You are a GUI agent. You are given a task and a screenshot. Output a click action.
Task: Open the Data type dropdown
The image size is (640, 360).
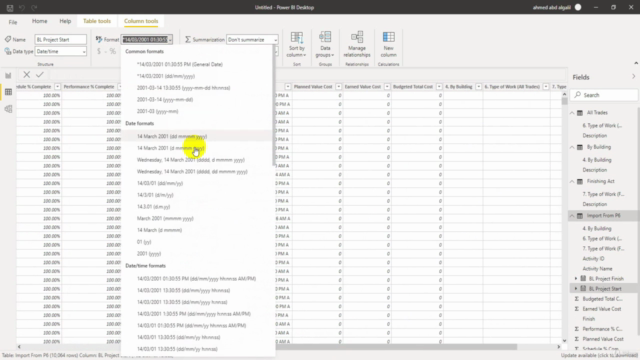[60, 51]
